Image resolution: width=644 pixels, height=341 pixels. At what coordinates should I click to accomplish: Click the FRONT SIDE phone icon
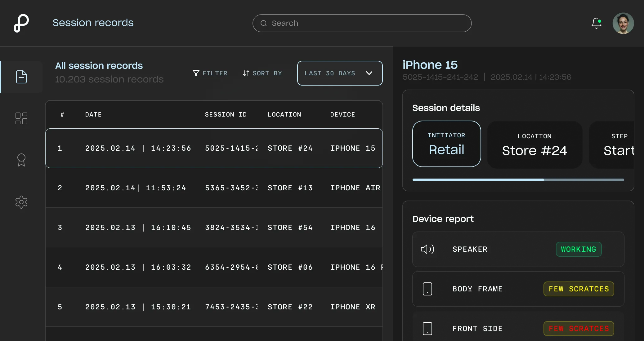427,329
